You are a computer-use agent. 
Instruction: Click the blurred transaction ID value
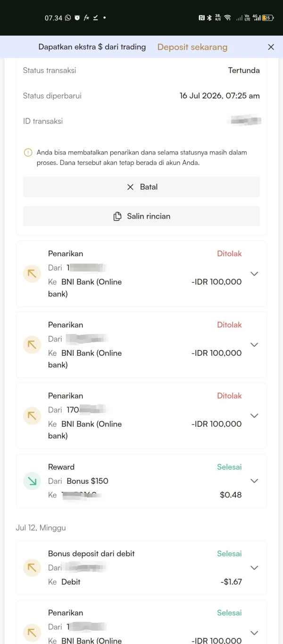(244, 121)
